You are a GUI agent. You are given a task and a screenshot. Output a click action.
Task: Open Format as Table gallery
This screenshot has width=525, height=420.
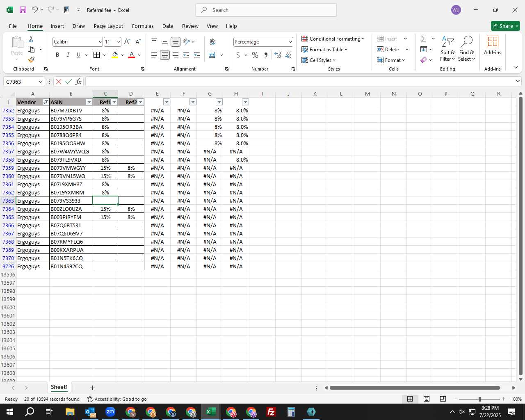tap(324, 49)
